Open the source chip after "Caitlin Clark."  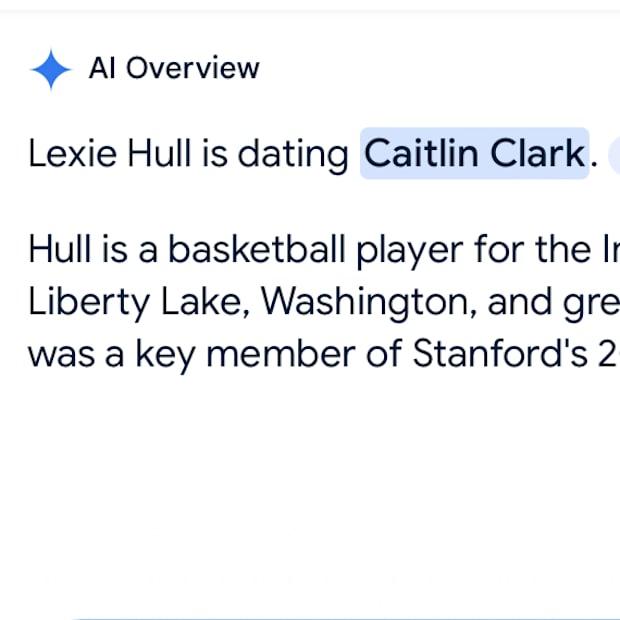[613, 155]
